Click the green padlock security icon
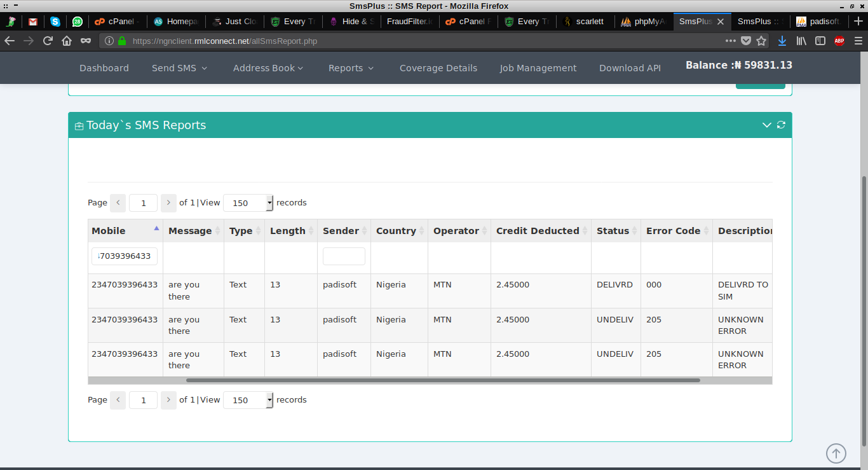Image resolution: width=868 pixels, height=470 pixels. (x=122, y=41)
